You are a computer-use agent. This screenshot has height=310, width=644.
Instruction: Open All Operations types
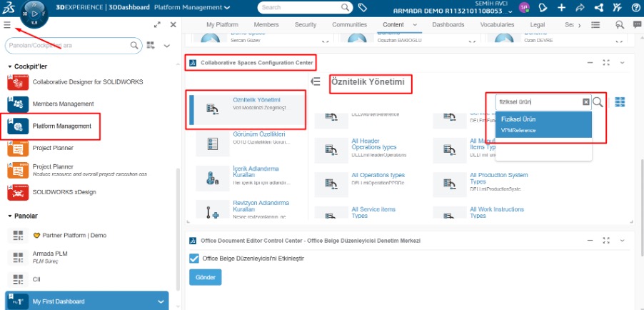point(378,175)
